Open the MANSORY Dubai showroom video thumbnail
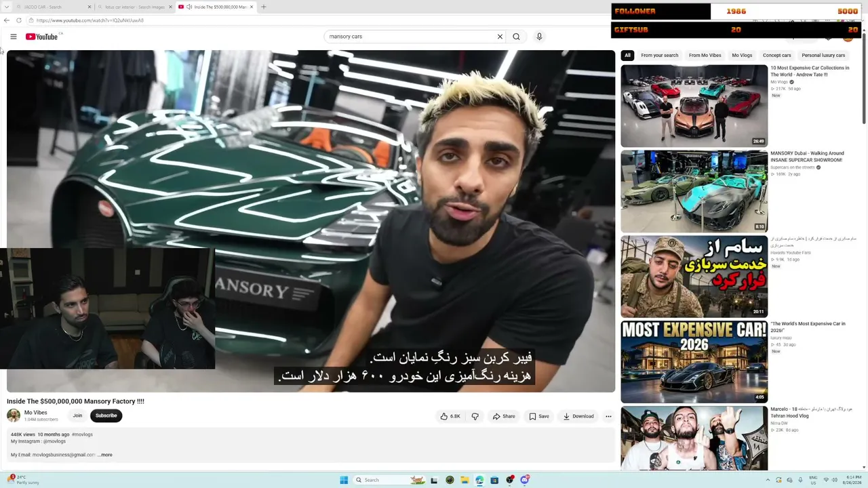Image resolution: width=868 pixels, height=488 pixels. click(694, 191)
